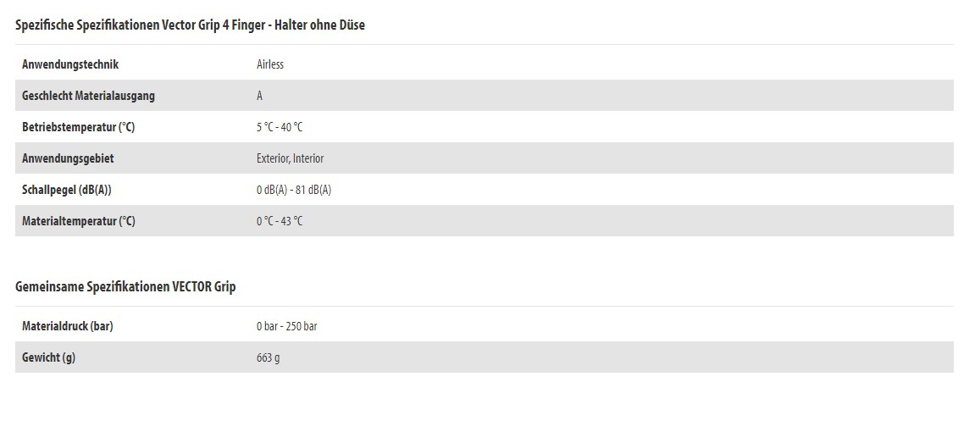This screenshot has height=421, width=980.
Task: Select the Materialdruck (bar) label
Action: [68, 326]
